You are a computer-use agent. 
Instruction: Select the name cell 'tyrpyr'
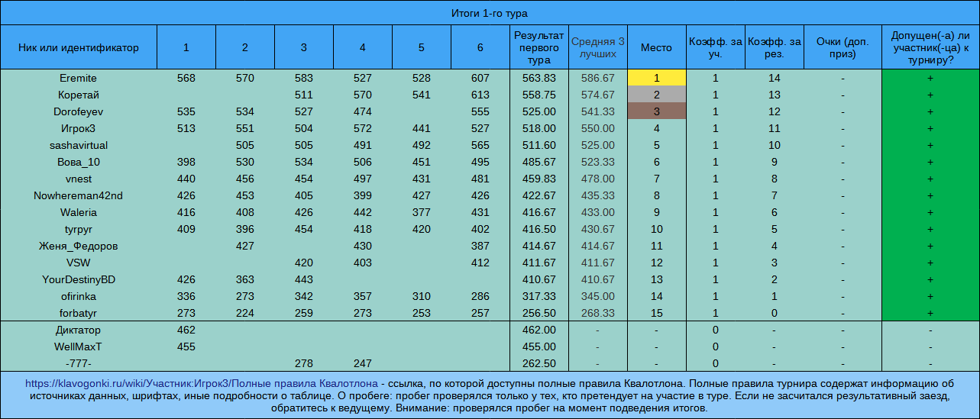tap(79, 230)
